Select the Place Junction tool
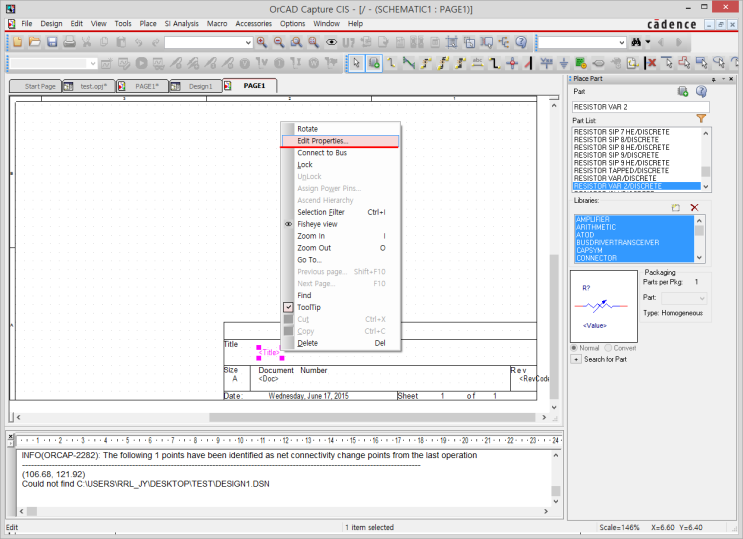This screenshot has width=743, height=539. pos(512,63)
